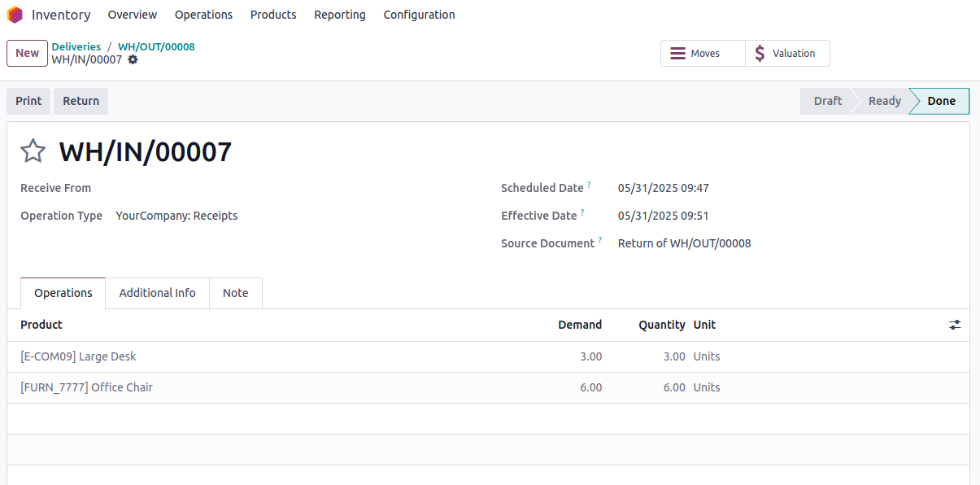
Task: Expand the Products menu
Action: tap(273, 15)
